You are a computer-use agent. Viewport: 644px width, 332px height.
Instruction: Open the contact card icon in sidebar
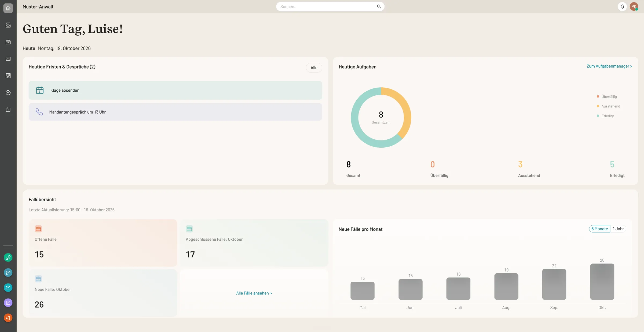8,59
